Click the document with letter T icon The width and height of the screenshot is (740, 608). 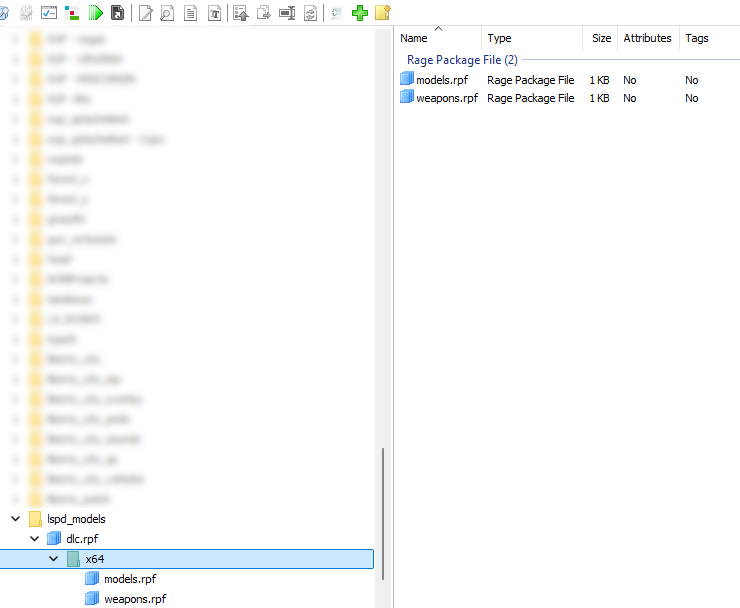click(x=214, y=13)
